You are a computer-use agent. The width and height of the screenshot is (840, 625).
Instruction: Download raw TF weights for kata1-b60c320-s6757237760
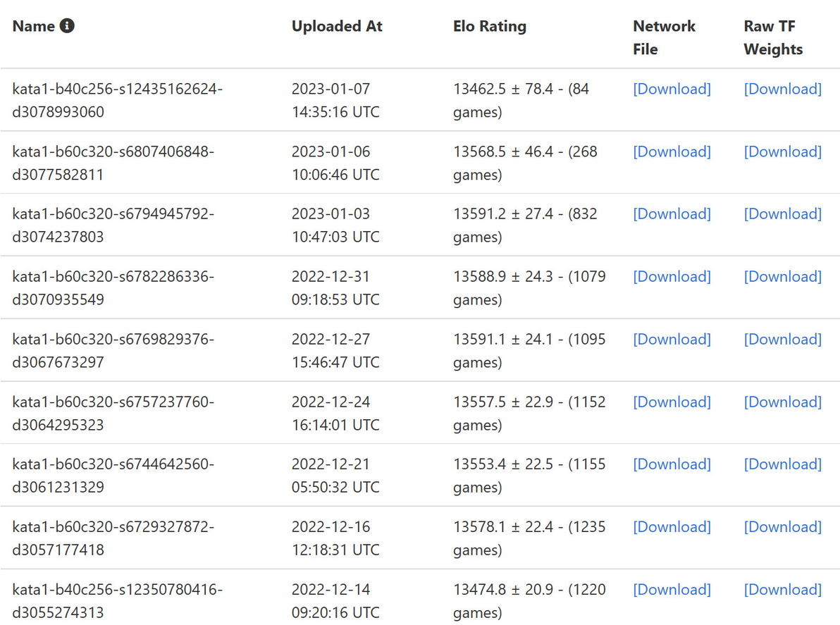point(782,402)
